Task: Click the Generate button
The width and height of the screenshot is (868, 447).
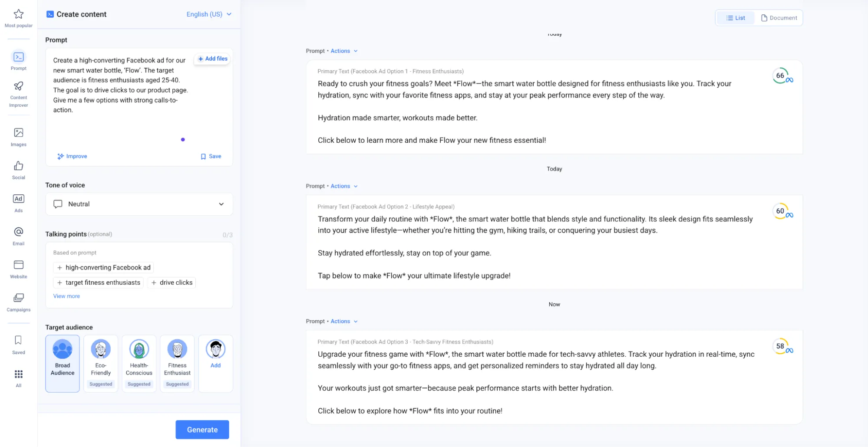Action: tap(202, 430)
